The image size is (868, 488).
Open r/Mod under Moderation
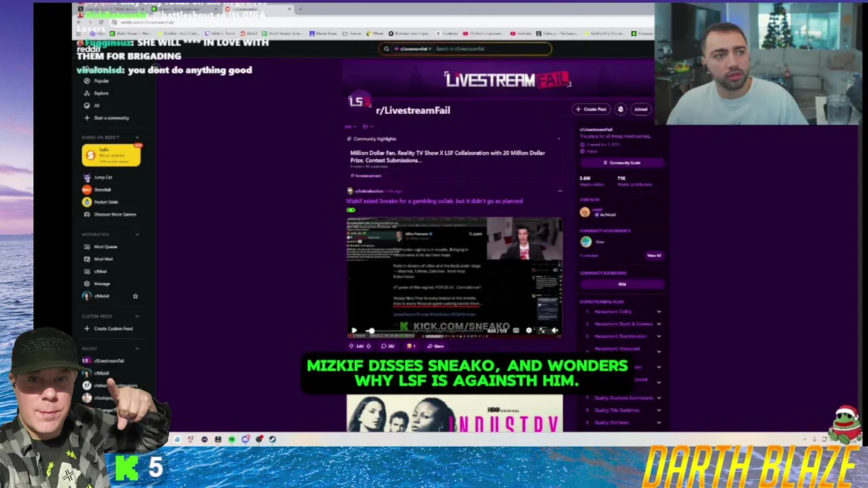coord(95,271)
